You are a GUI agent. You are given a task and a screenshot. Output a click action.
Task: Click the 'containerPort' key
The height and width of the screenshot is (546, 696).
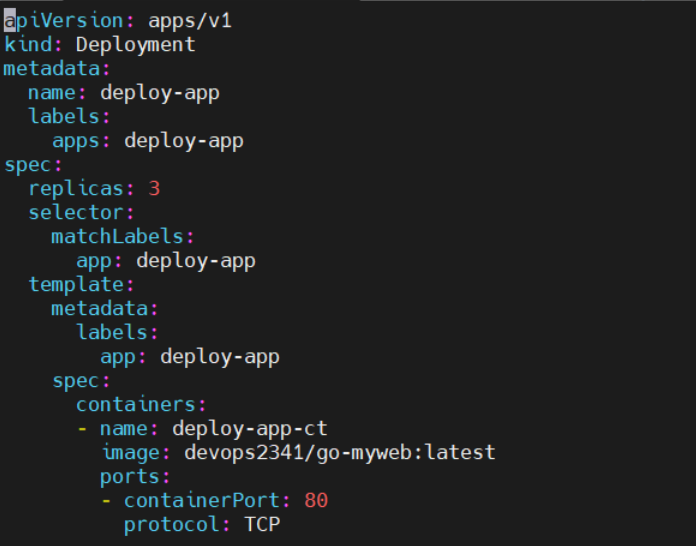click(x=202, y=501)
